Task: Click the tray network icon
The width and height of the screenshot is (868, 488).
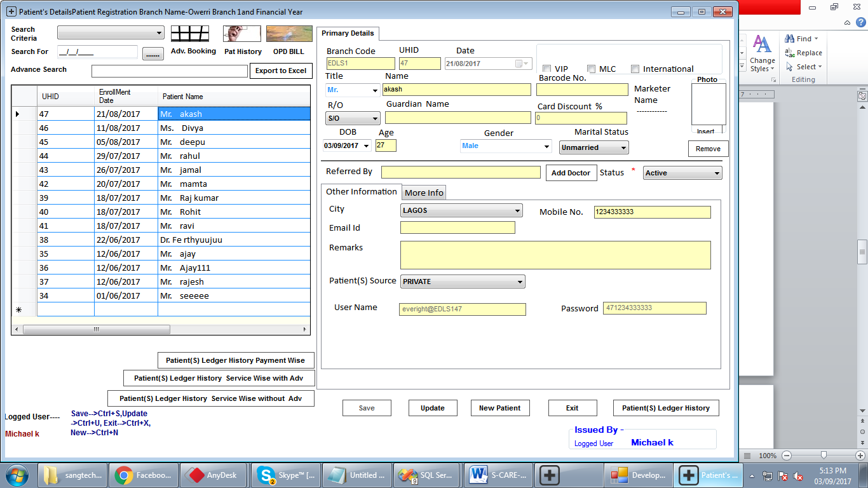Action: click(768, 475)
